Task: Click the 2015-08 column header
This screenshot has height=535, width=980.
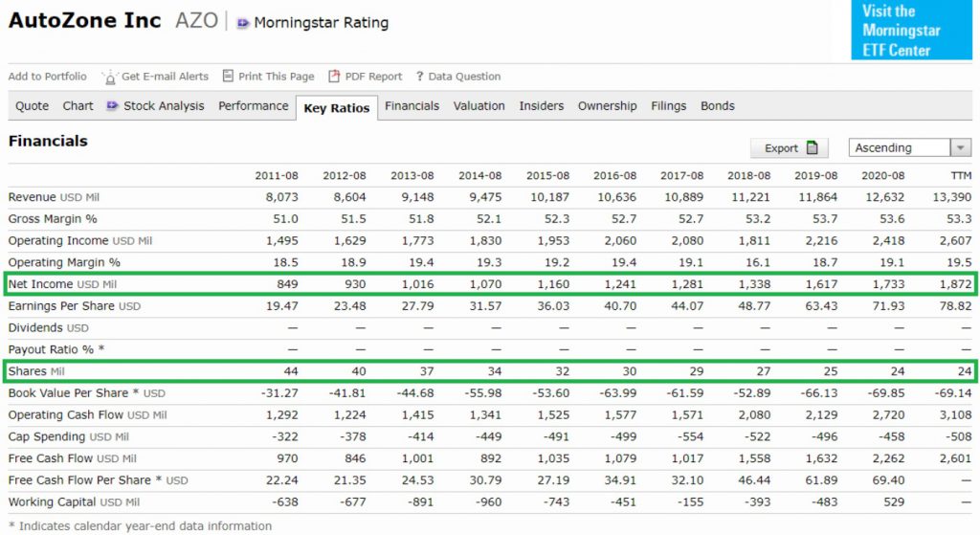Action: (547, 176)
